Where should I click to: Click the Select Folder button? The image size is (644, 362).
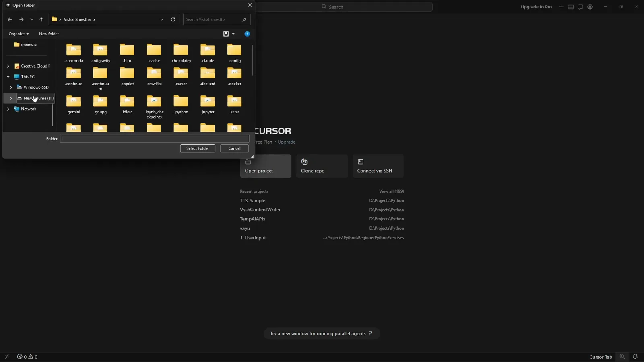point(198,148)
